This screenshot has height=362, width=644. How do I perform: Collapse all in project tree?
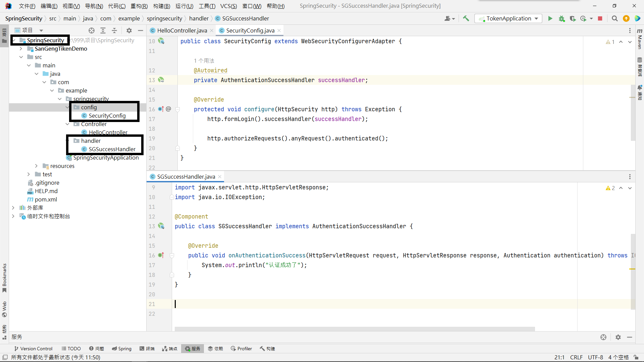[114, 31]
